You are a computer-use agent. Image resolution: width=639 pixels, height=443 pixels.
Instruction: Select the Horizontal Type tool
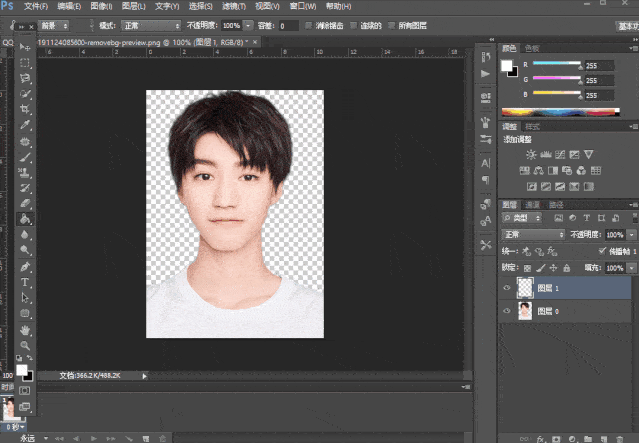click(x=25, y=283)
